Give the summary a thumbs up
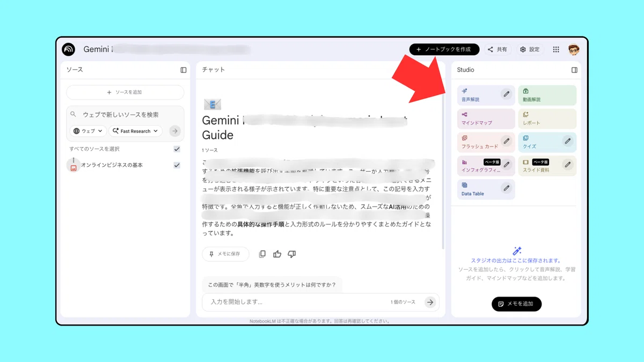 [x=277, y=254]
